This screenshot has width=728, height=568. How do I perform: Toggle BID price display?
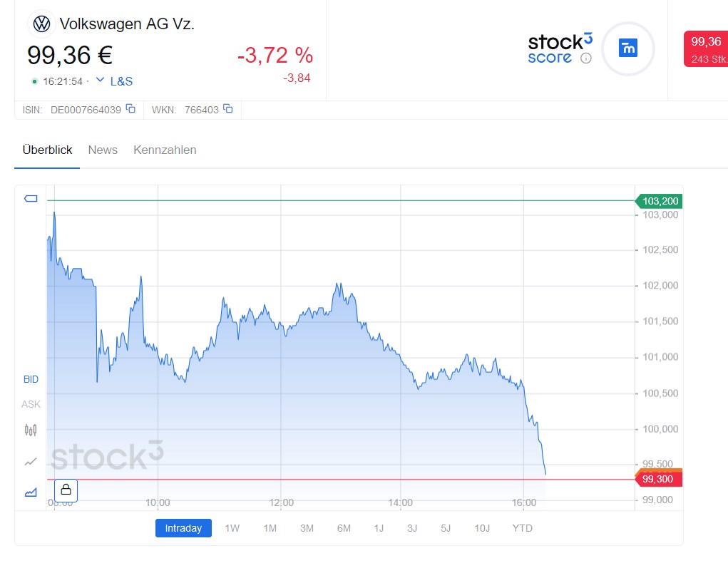pos(31,380)
